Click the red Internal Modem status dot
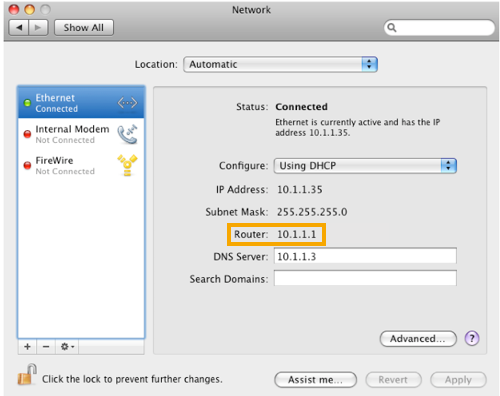 coord(27,134)
